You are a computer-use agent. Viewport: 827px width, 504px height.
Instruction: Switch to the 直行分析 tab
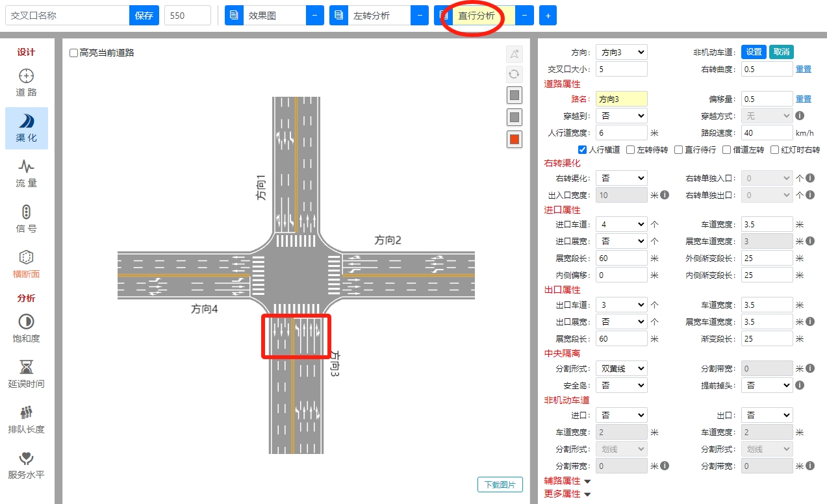[x=483, y=15]
